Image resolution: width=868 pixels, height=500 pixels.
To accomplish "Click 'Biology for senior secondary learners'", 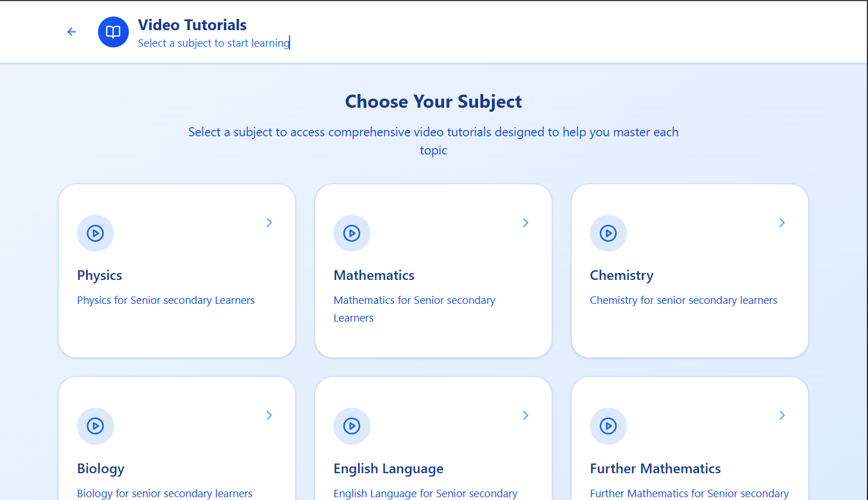I will click(x=165, y=493).
